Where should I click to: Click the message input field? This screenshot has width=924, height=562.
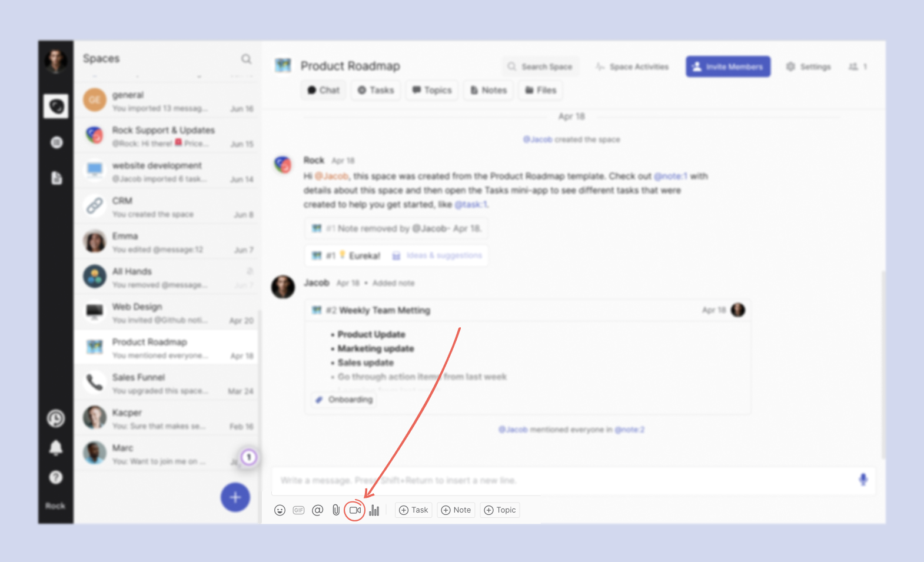559,480
